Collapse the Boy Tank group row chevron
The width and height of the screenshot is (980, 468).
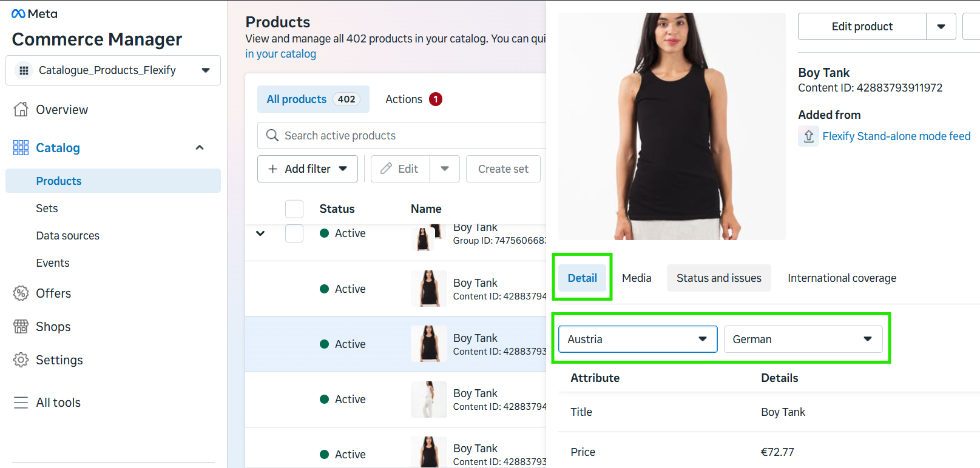click(260, 233)
